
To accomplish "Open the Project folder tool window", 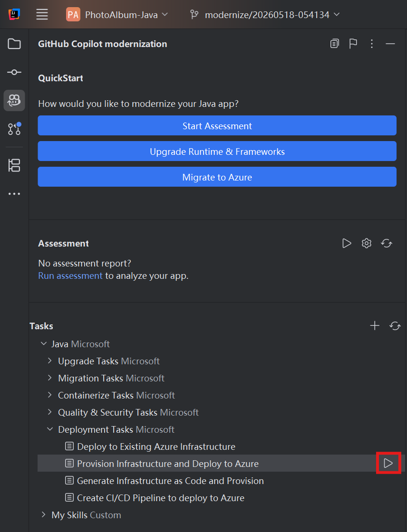I will [14, 44].
